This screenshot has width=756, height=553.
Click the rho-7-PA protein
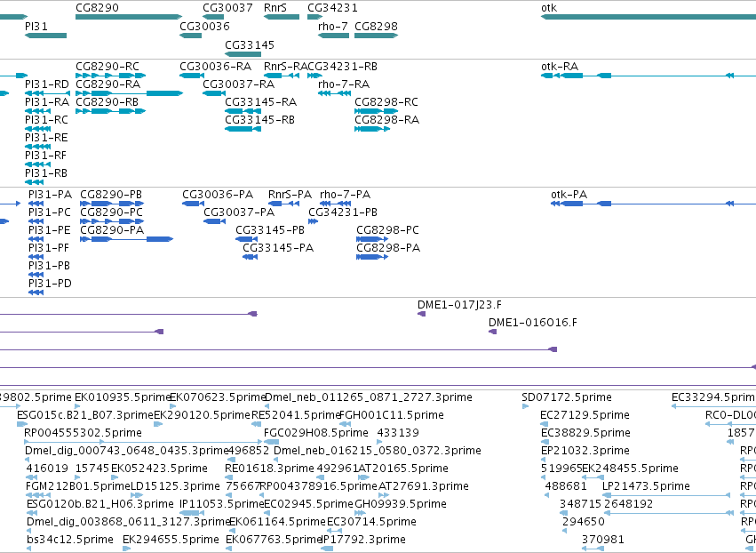click(335, 204)
